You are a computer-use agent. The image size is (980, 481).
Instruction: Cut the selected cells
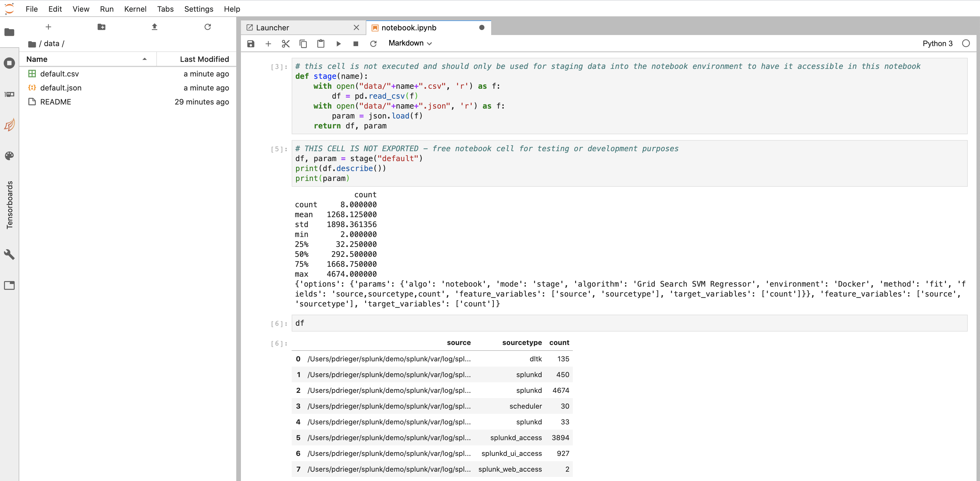pos(286,44)
